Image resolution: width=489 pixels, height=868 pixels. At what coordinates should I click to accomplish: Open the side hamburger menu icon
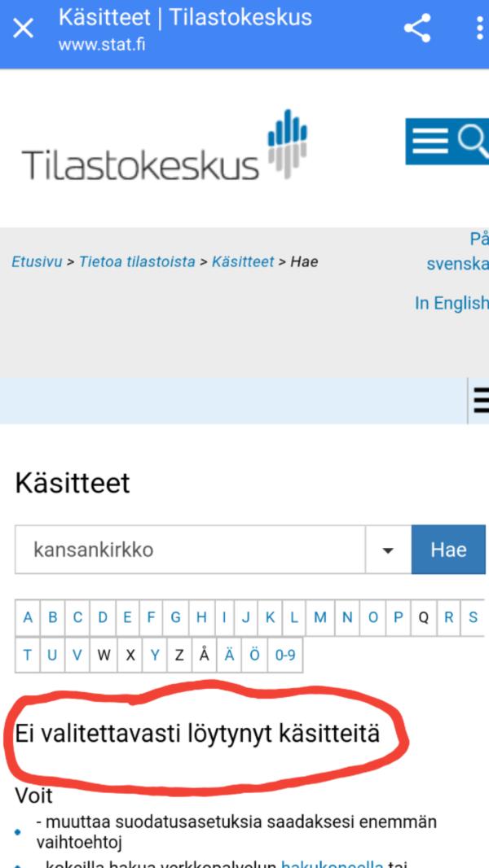point(481,401)
